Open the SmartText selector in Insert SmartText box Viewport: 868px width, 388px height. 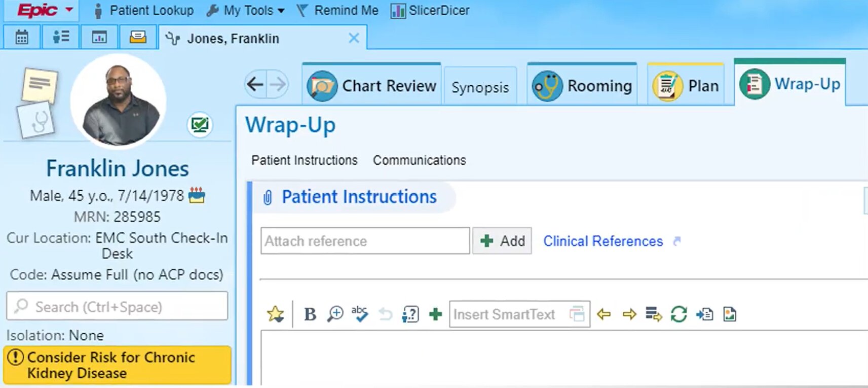[x=577, y=314]
